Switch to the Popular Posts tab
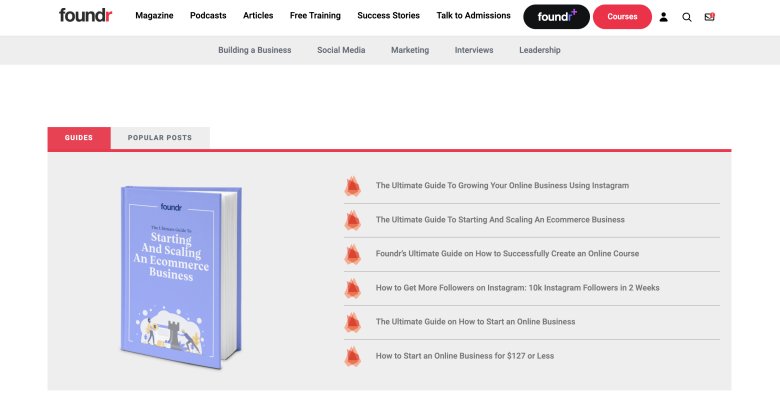The image size is (780, 416). click(x=160, y=138)
